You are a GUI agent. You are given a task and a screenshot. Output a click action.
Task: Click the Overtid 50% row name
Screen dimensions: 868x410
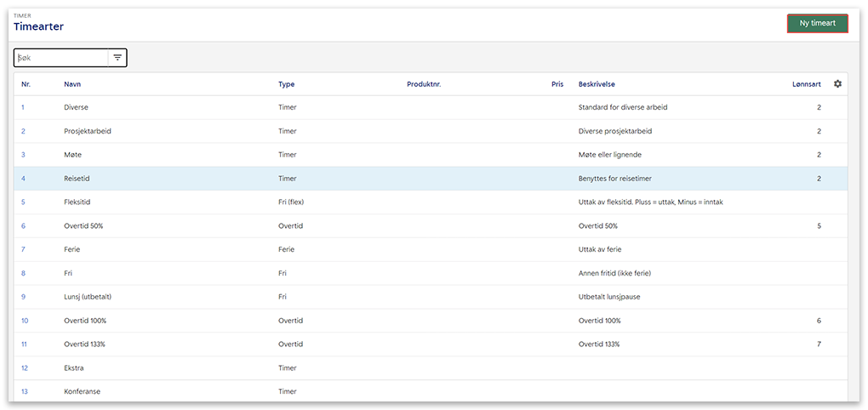[x=83, y=226]
